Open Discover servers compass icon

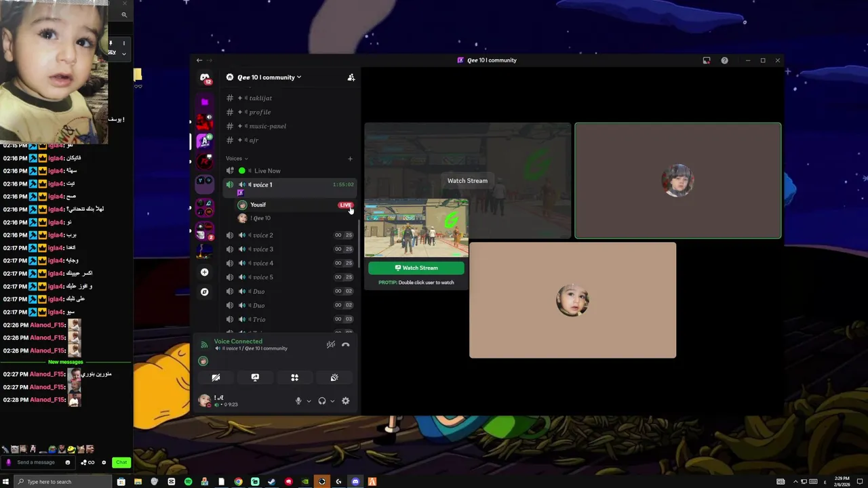point(204,291)
